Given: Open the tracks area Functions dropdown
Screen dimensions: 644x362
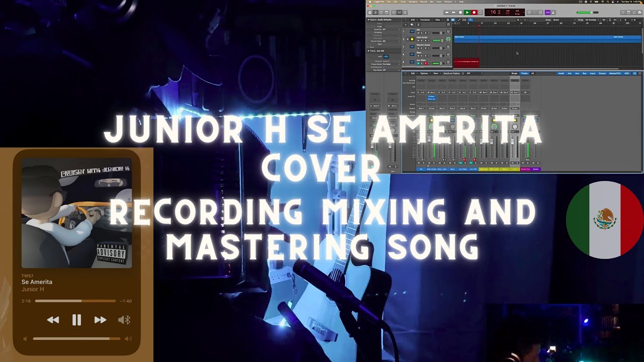Looking at the screenshot, I should 426,20.
